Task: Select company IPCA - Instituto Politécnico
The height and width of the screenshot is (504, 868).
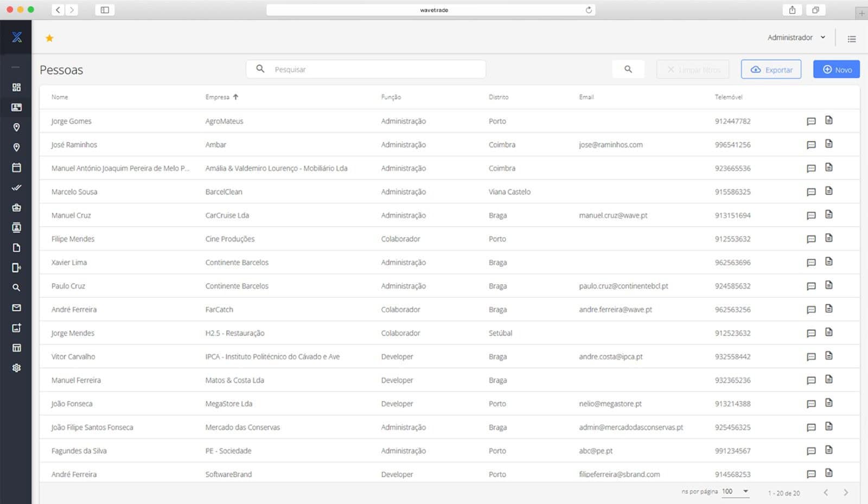Action: [272, 357]
